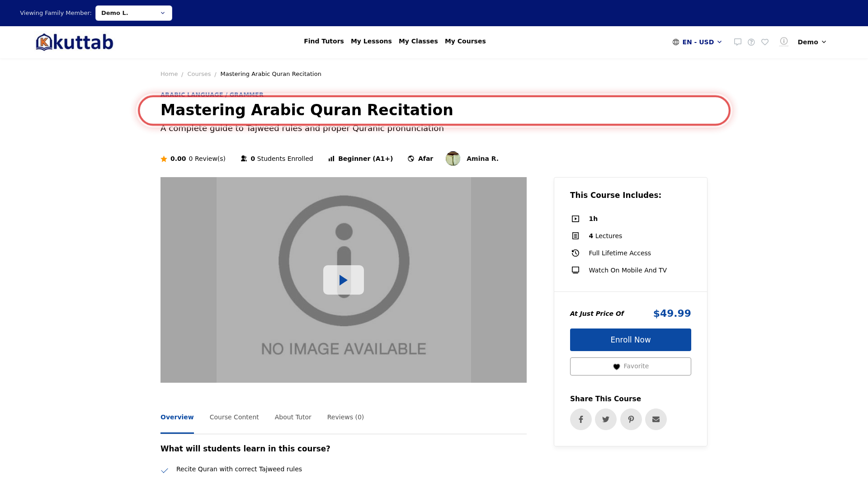
Task: Click the level bars icon
Action: pos(331,159)
